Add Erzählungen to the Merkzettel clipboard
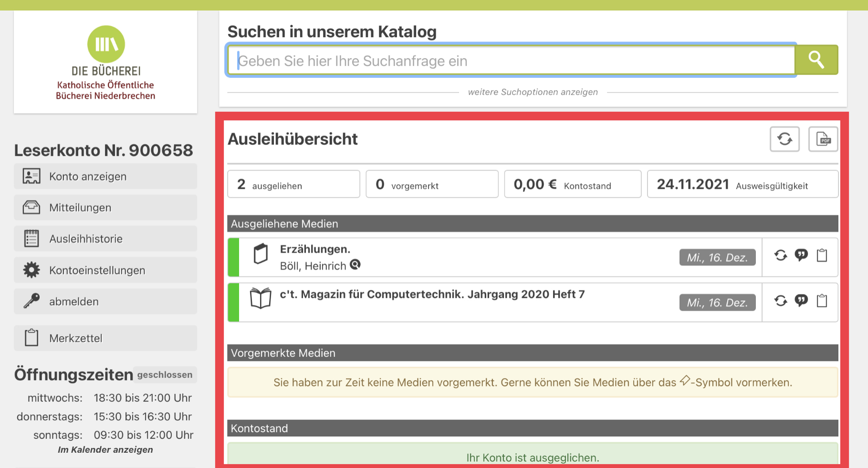Viewport: 868px width, 468px height. 822,256
